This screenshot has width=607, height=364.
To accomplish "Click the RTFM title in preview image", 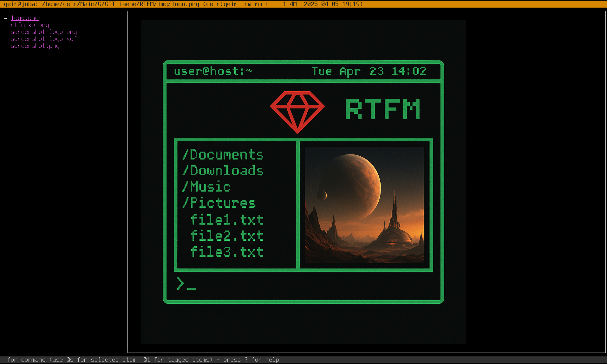I will pos(383,109).
